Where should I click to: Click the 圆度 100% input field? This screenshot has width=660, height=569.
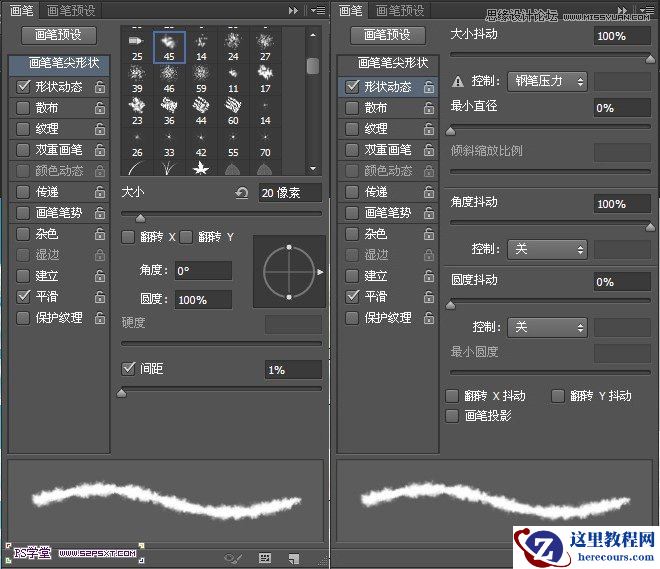point(203,300)
